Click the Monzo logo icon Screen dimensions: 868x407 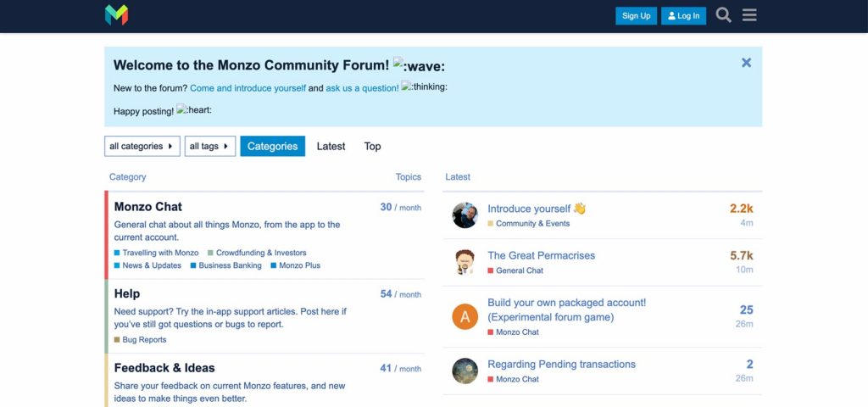116,14
